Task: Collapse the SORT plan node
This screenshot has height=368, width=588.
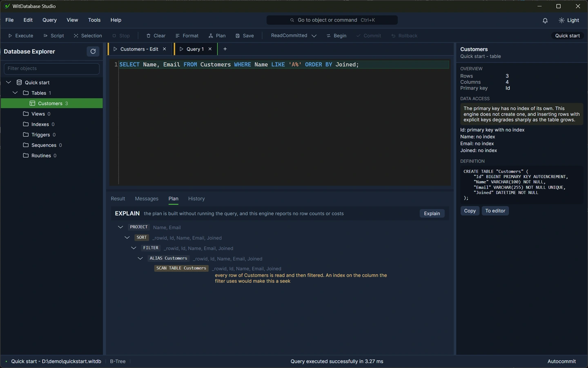Action: point(127,237)
